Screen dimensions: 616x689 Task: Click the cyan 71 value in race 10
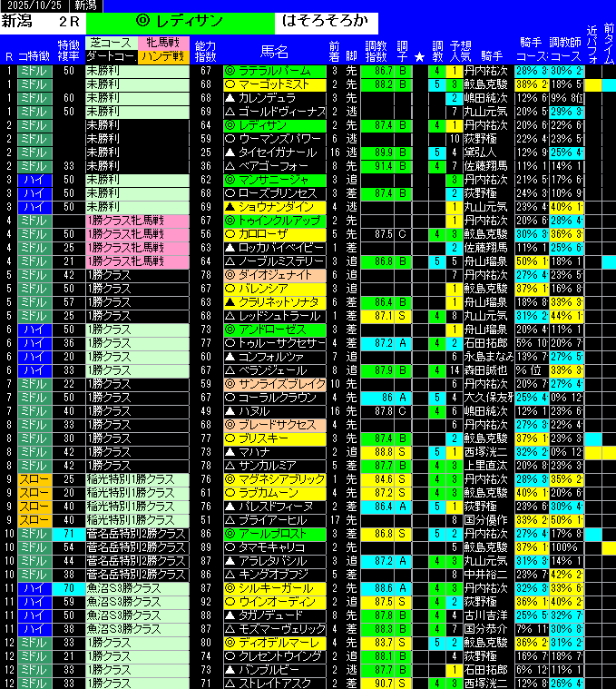click(69, 533)
